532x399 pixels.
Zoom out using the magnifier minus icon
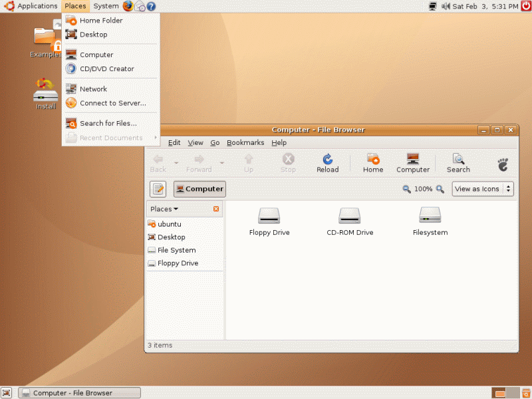[406, 190]
